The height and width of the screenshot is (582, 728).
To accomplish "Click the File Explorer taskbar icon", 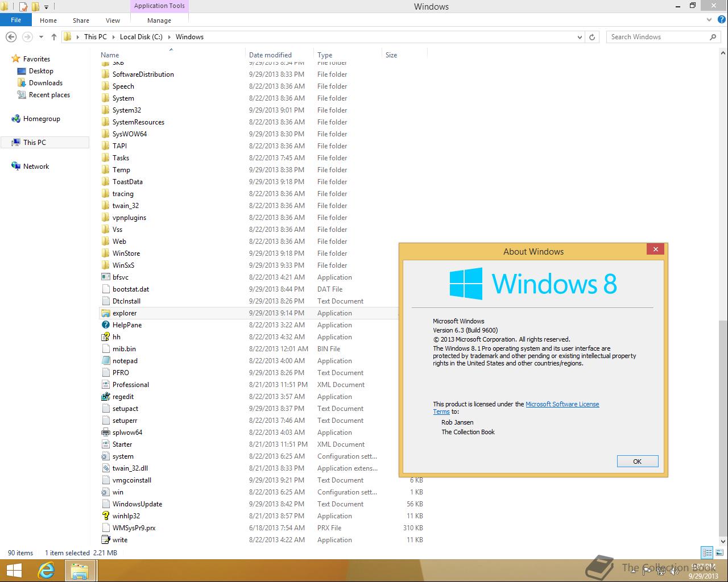I will [79, 570].
